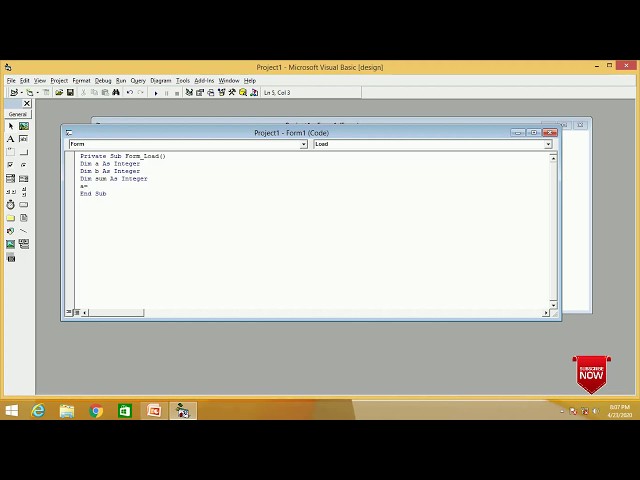
Task: Click the Add Form toolbar icon
Action: pyautogui.click(x=29, y=93)
